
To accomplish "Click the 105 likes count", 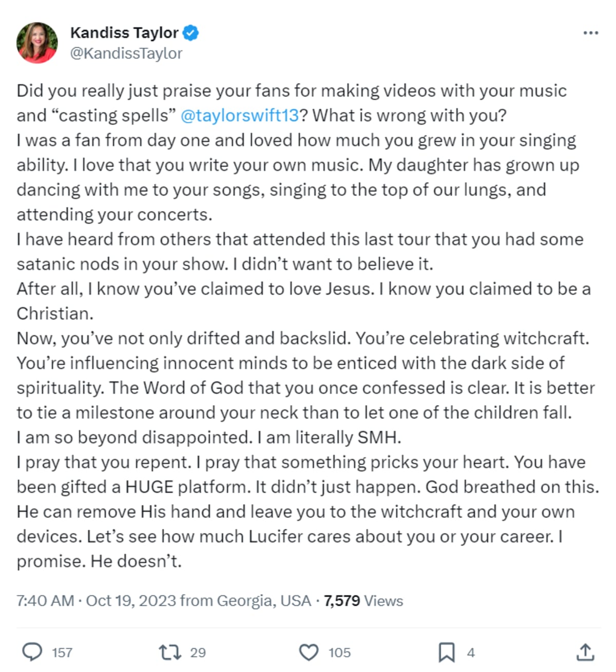I will [339, 652].
